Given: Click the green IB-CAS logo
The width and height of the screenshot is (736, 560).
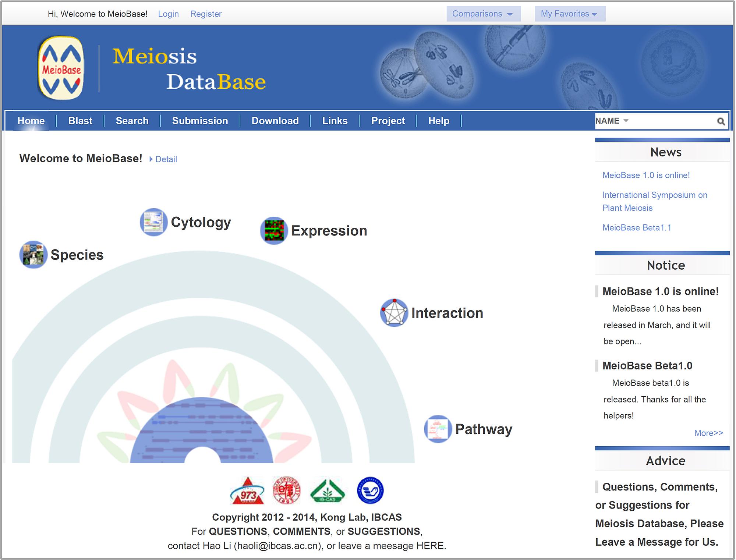Looking at the screenshot, I should click(328, 490).
